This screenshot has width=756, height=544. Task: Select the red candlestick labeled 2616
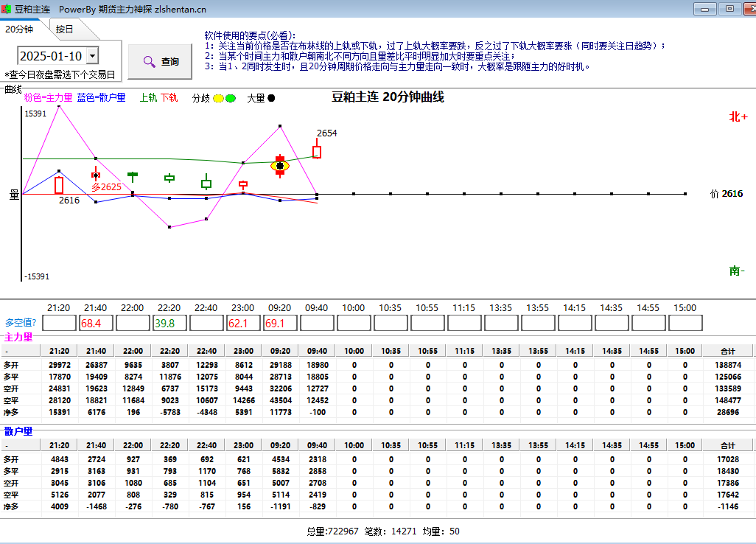pyautogui.click(x=59, y=185)
